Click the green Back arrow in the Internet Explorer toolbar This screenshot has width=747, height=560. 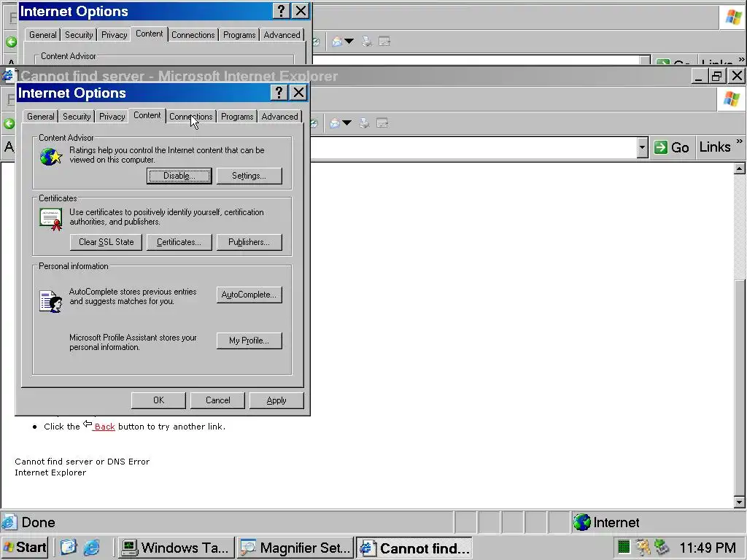point(9,124)
